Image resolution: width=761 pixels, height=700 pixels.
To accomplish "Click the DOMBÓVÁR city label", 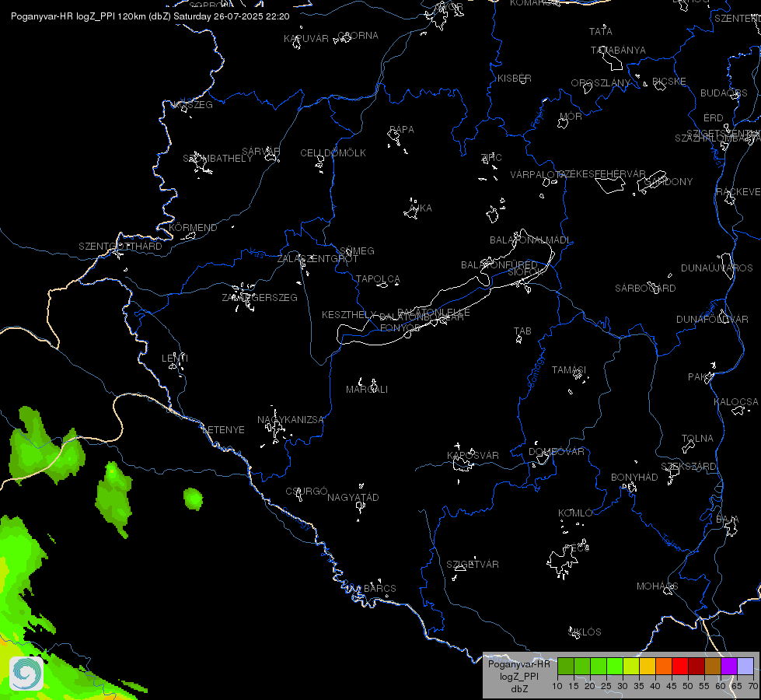I will (557, 452).
